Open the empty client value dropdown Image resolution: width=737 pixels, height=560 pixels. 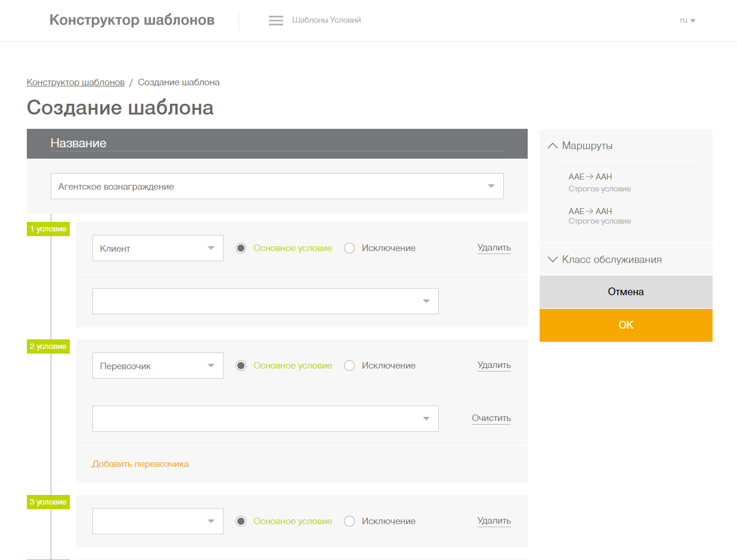pyautogui.click(x=265, y=301)
